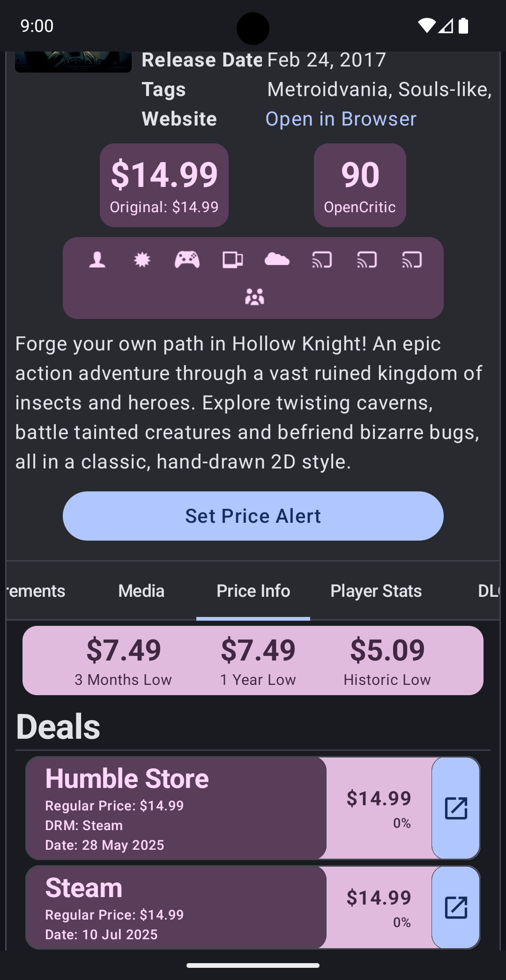506x980 pixels.
Task: Tap the achievements starburst icon
Action: pos(142,260)
